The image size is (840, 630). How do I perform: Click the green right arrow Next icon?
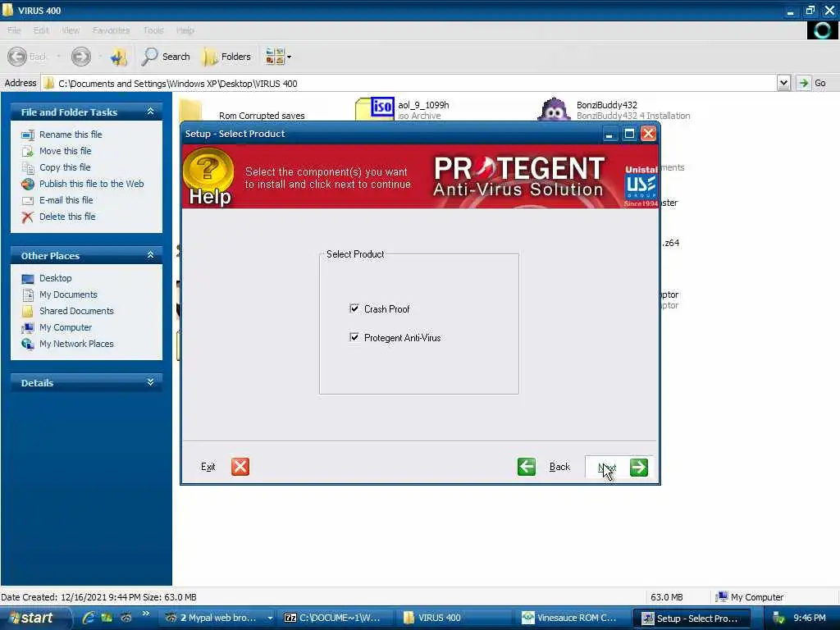(x=638, y=467)
